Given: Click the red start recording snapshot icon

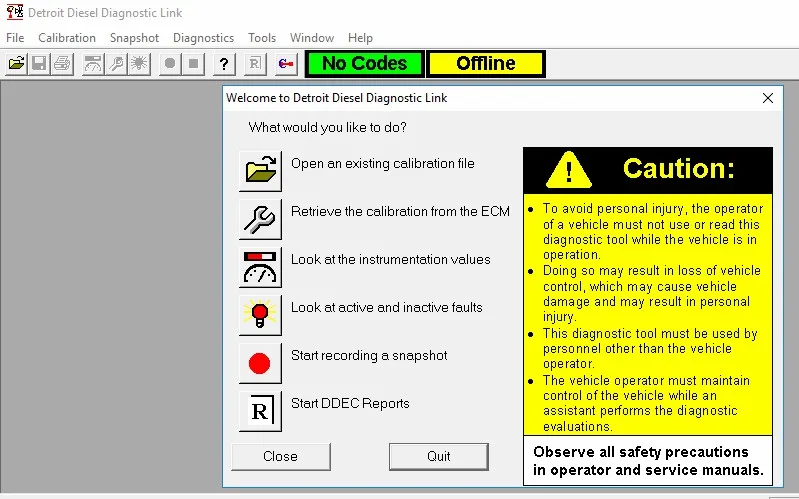Looking at the screenshot, I should (x=260, y=363).
